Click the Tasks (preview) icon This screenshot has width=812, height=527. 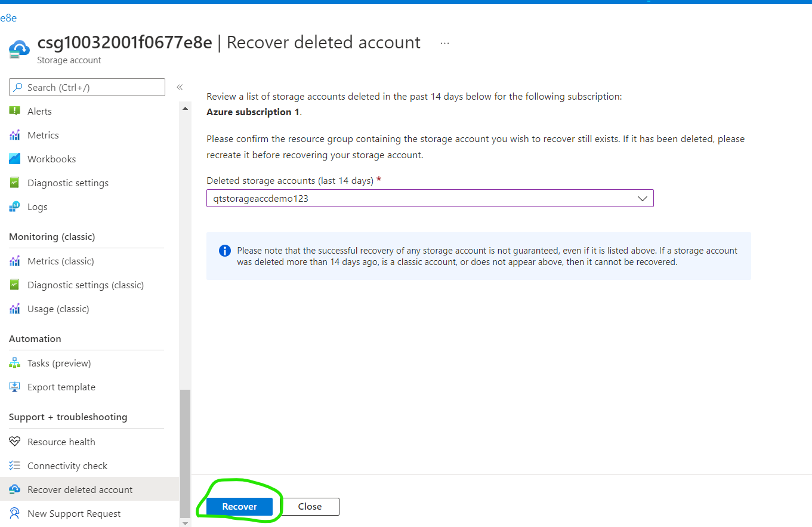15,363
